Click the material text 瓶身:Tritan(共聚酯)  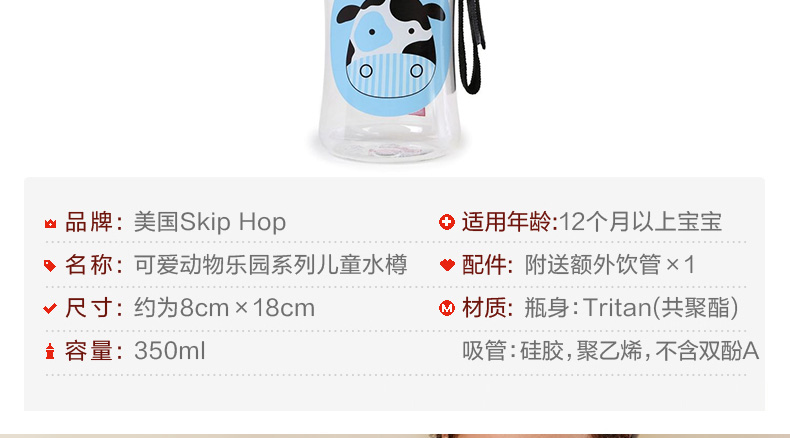coord(631,308)
